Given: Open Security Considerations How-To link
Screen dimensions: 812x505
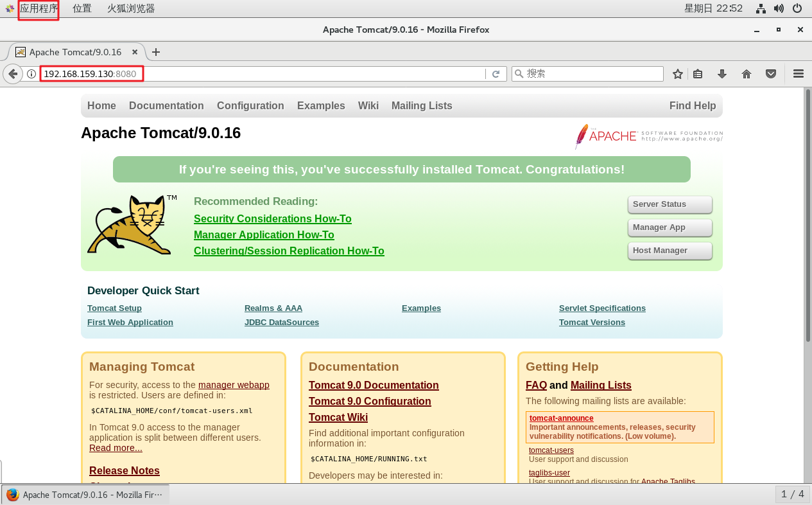Looking at the screenshot, I should [273, 219].
